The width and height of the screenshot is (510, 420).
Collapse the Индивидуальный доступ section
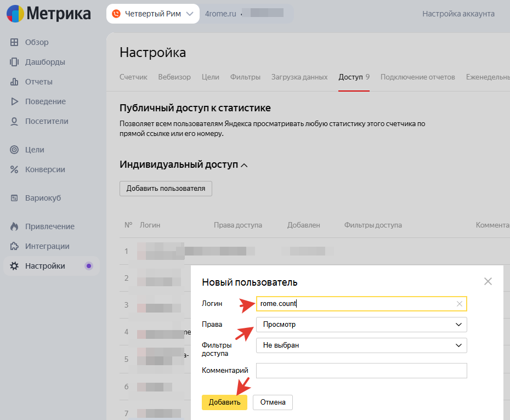(244, 165)
